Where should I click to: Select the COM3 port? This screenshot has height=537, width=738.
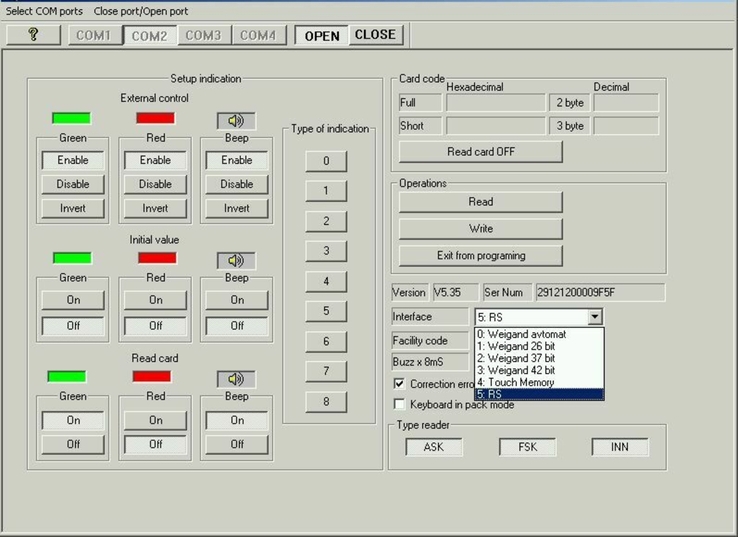coord(204,35)
